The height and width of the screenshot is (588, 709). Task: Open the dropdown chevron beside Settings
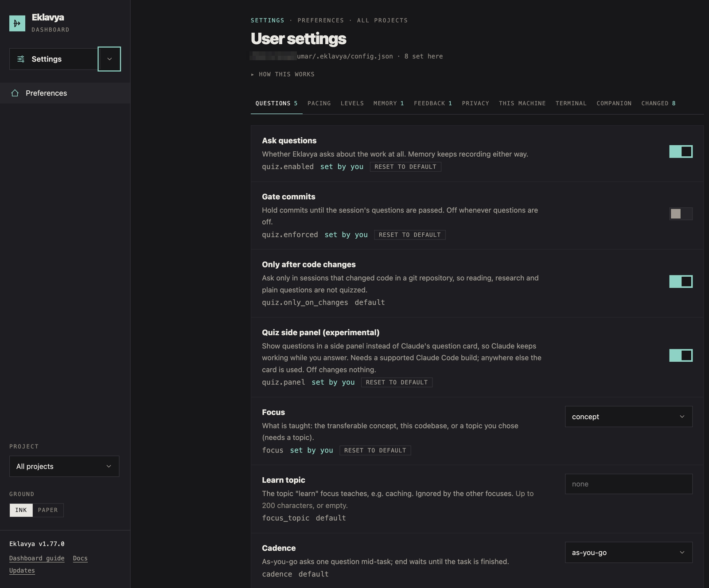tap(109, 59)
